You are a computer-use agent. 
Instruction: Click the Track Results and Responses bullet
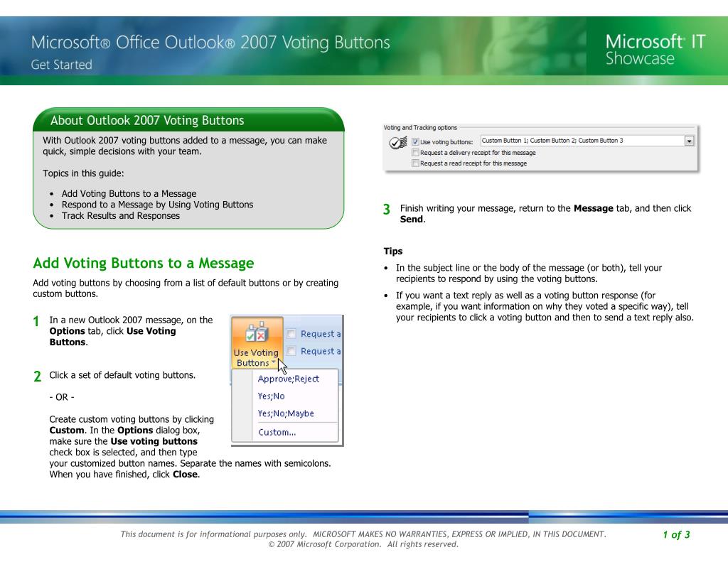121,216
